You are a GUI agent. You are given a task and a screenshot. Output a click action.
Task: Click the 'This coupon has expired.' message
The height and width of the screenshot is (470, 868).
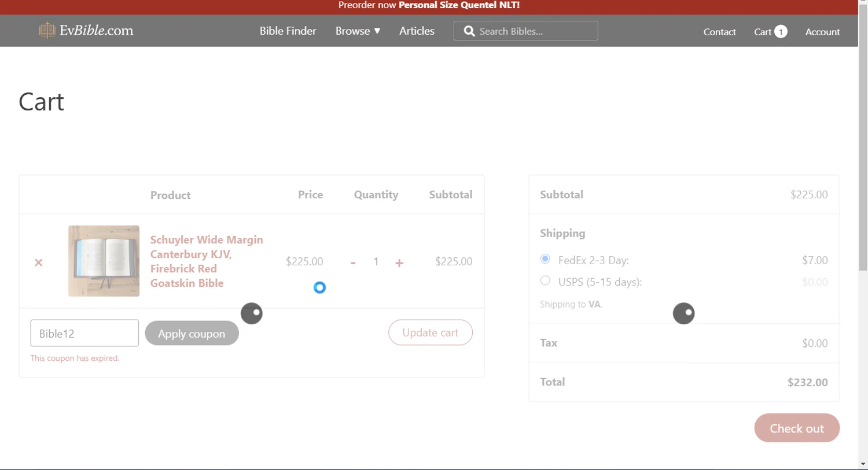coord(75,358)
